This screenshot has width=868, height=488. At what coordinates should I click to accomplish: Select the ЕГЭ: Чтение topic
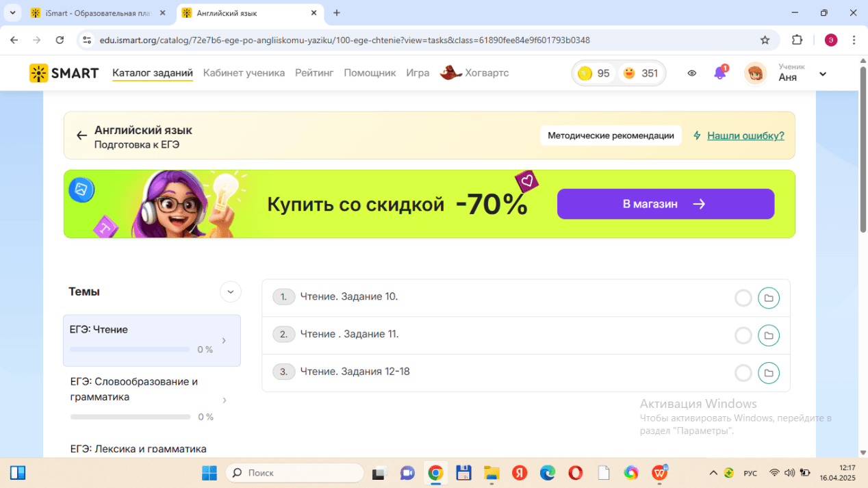point(152,340)
